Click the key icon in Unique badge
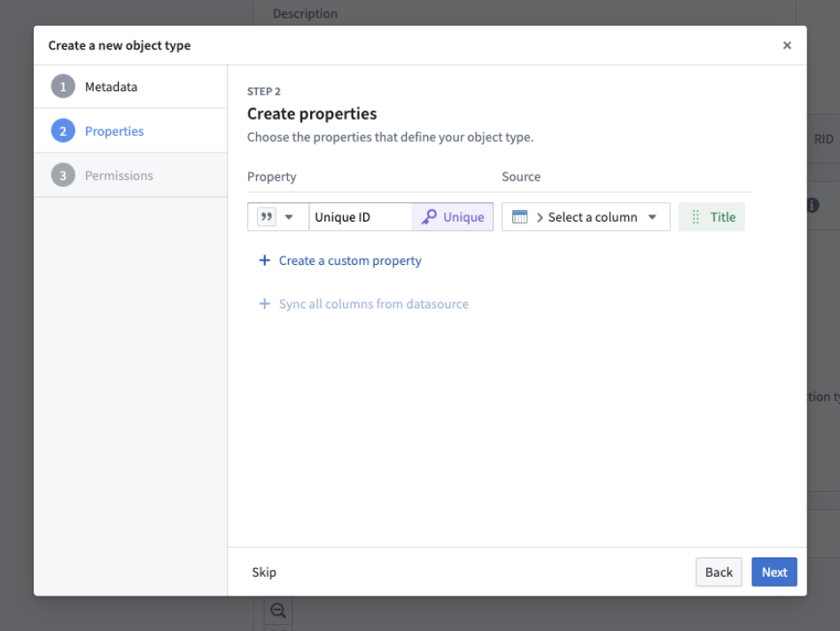This screenshot has width=840, height=631. click(429, 217)
